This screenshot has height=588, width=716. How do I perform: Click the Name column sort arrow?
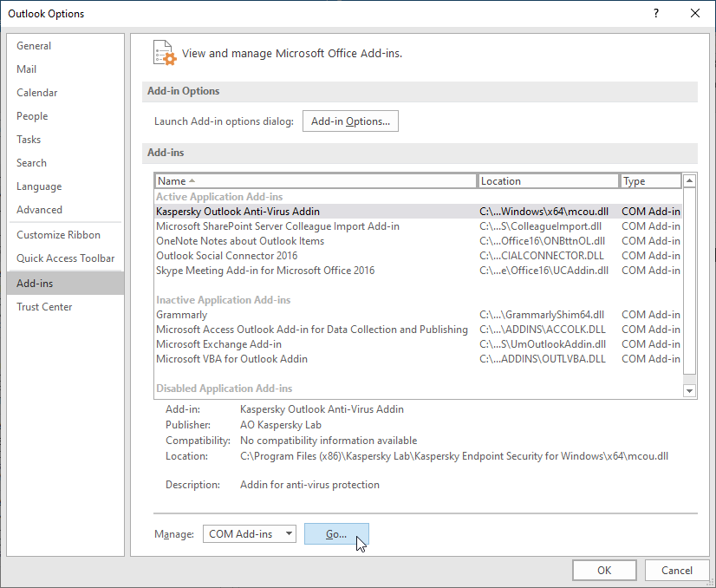tap(192, 181)
